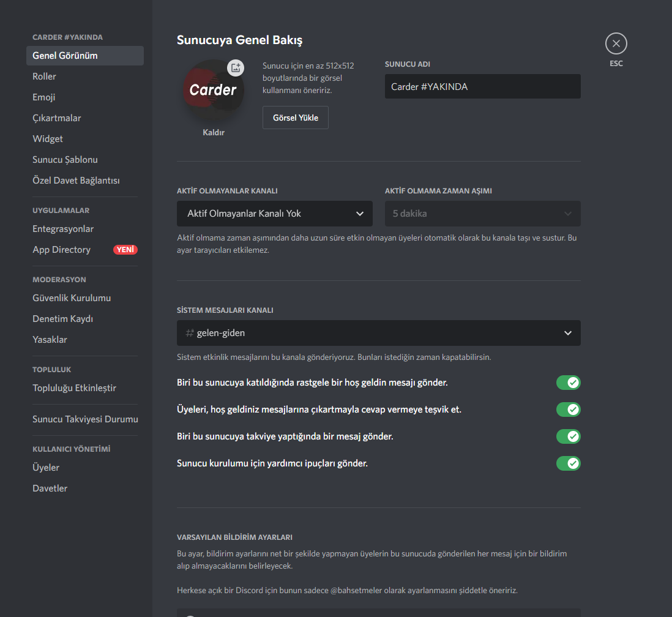Disable welcome message when someone joins toggle
Screen dimensions: 672x617
point(569,383)
